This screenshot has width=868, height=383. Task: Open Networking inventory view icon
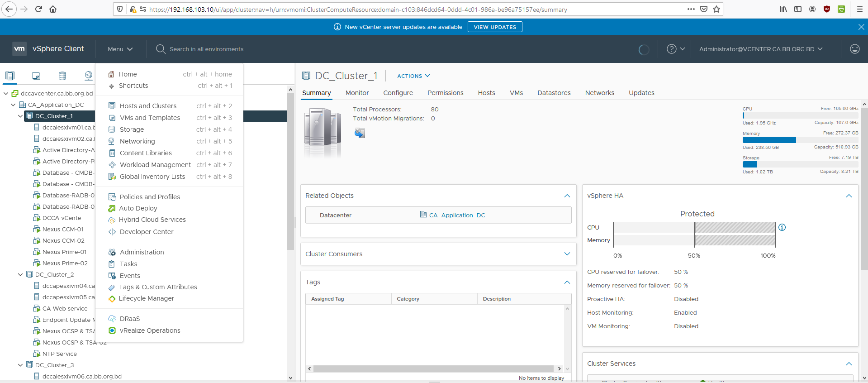[89, 76]
